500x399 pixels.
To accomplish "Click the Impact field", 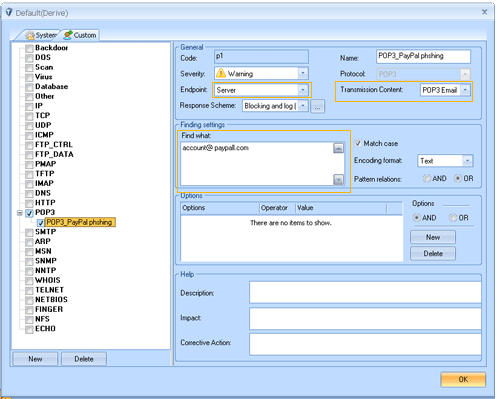I will (x=365, y=318).
